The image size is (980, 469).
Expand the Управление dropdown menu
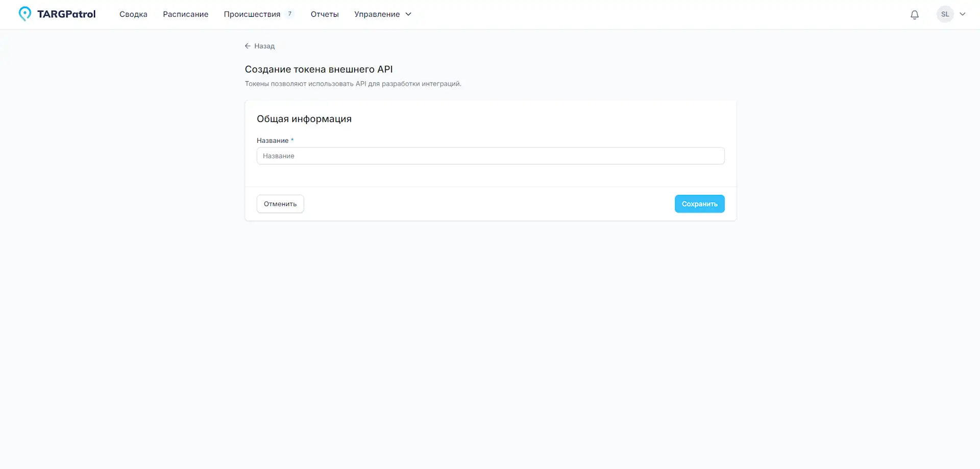pyautogui.click(x=383, y=14)
